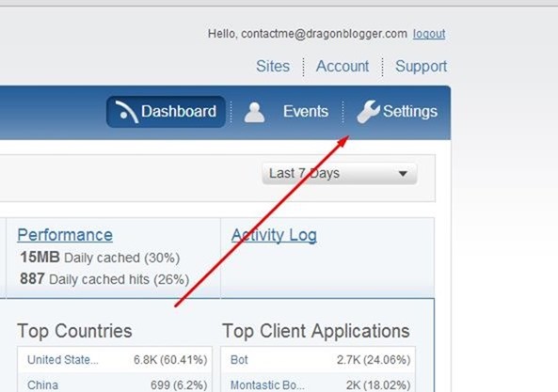
Task: Switch to the Events tab
Action: click(286, 112)
